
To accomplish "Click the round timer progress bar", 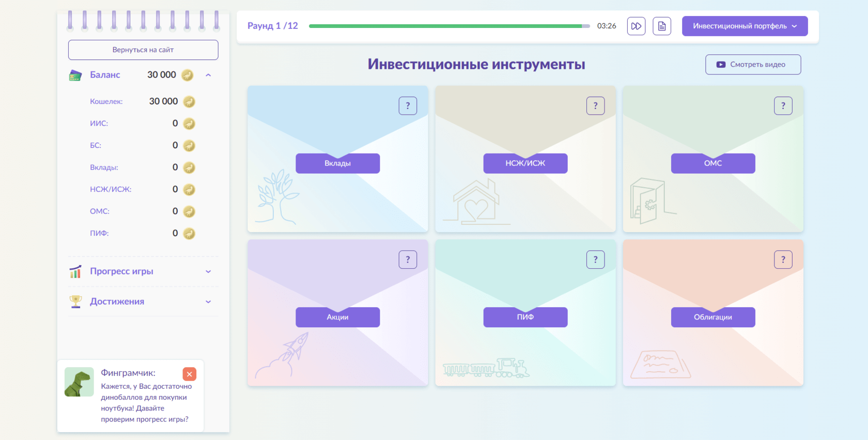I will pyautogui.click(x=449, y=26).
